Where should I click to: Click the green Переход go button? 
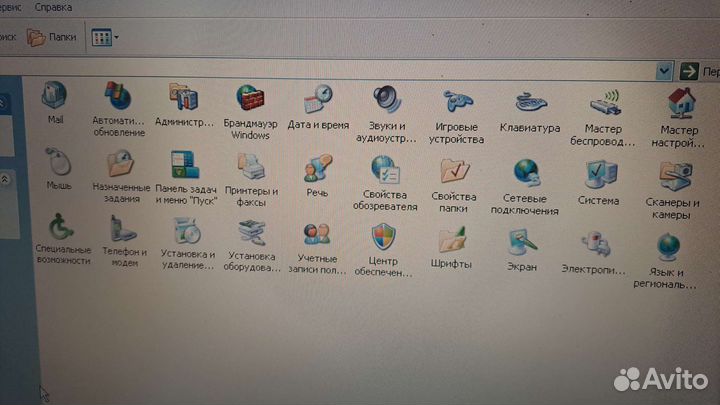[689, 71]
